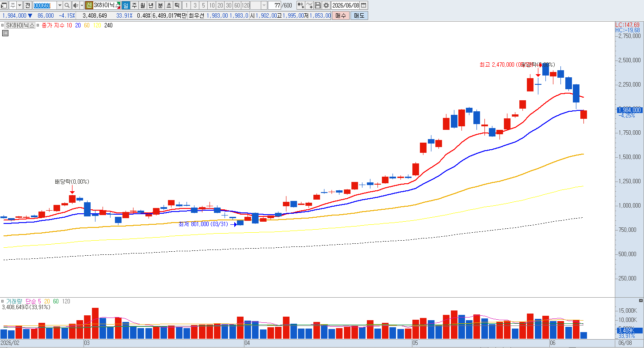The width and height of the screenshot is (644, 348).
Task: Click the 단순 volume average legend label
Action: point(31,301)
